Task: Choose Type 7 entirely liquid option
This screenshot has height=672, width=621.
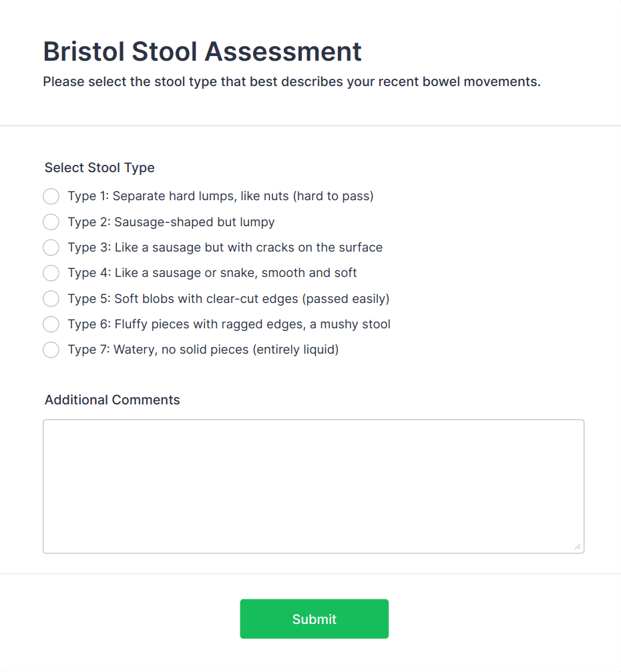Action: pos(51,350)
